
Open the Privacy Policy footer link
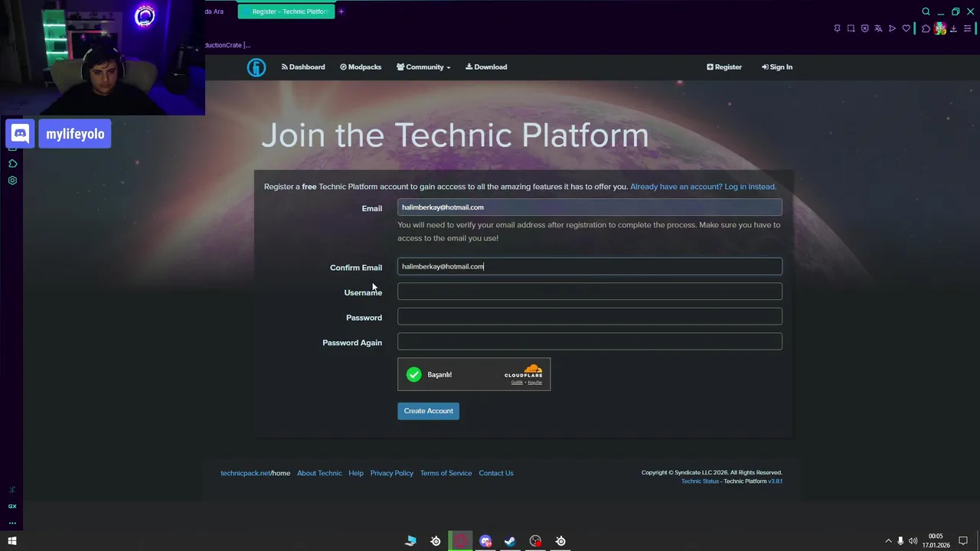[392, 473]
